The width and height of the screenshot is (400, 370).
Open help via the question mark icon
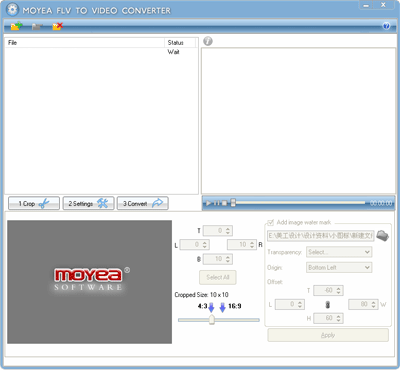[x=386, y=26]
